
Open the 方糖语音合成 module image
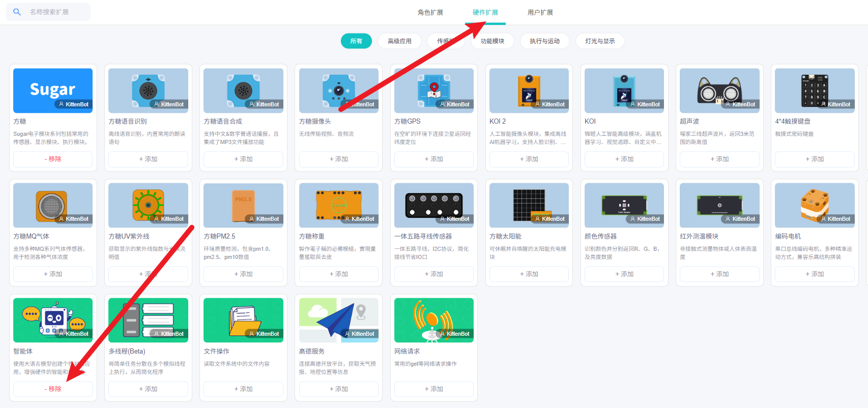243,91
